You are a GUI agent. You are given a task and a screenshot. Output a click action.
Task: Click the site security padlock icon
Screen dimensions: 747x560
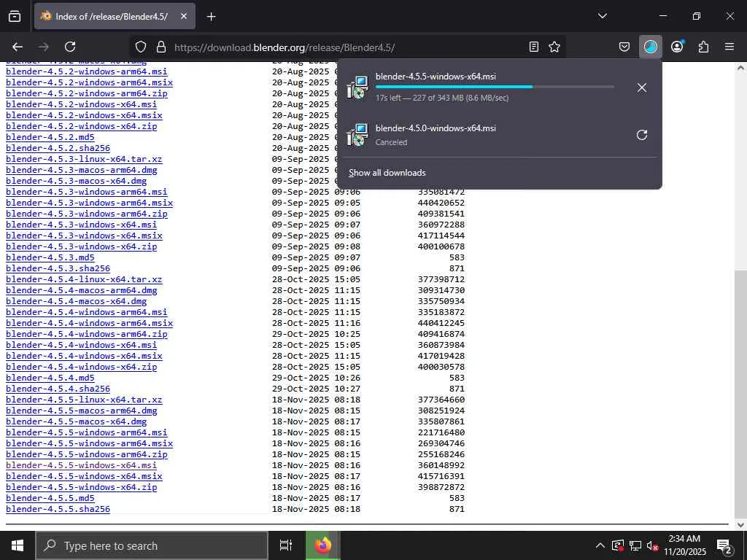tap(161, 47)
